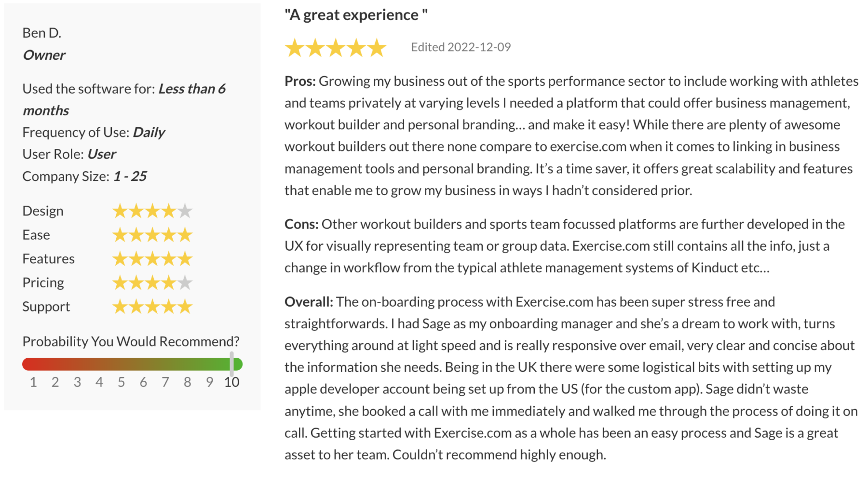Click the grayed fifth star in the Design row
868x485 pixels.
click(185, 211)
